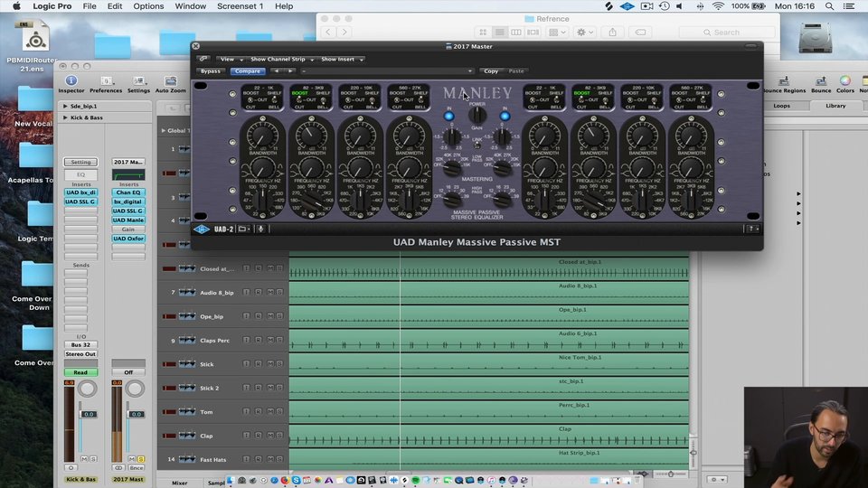Expand the Sde_bip.1 region inspector
The height and width of the screenshot is (488, 868).
click(x=65, y=106)
